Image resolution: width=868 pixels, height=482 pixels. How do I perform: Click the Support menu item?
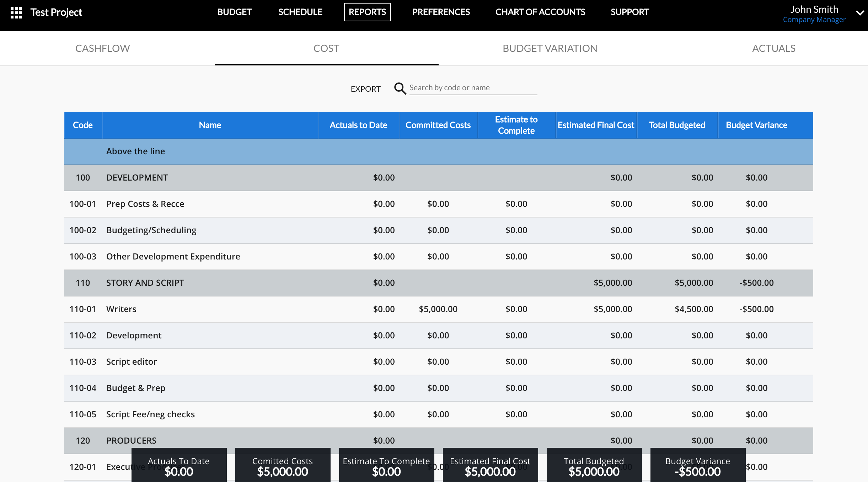tap(629, 12)
